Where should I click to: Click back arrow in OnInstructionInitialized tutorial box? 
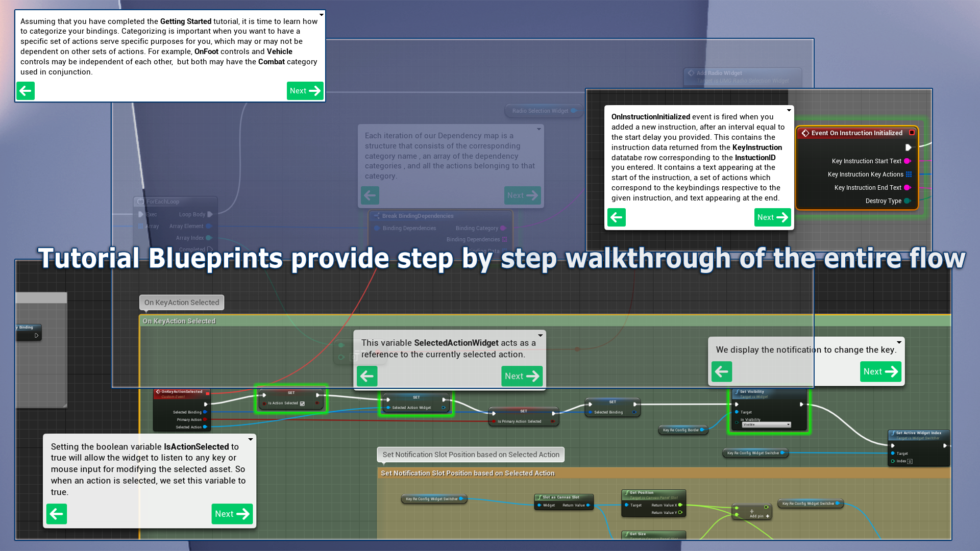617,217
